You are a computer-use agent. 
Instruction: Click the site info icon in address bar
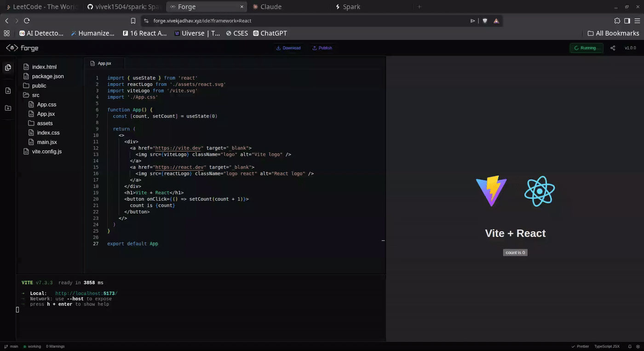146,21
